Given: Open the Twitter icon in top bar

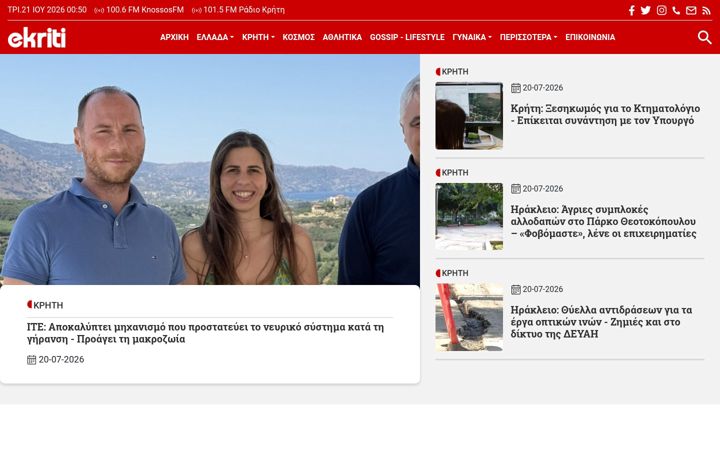Looking at the screenshot, I should [646, 10].
